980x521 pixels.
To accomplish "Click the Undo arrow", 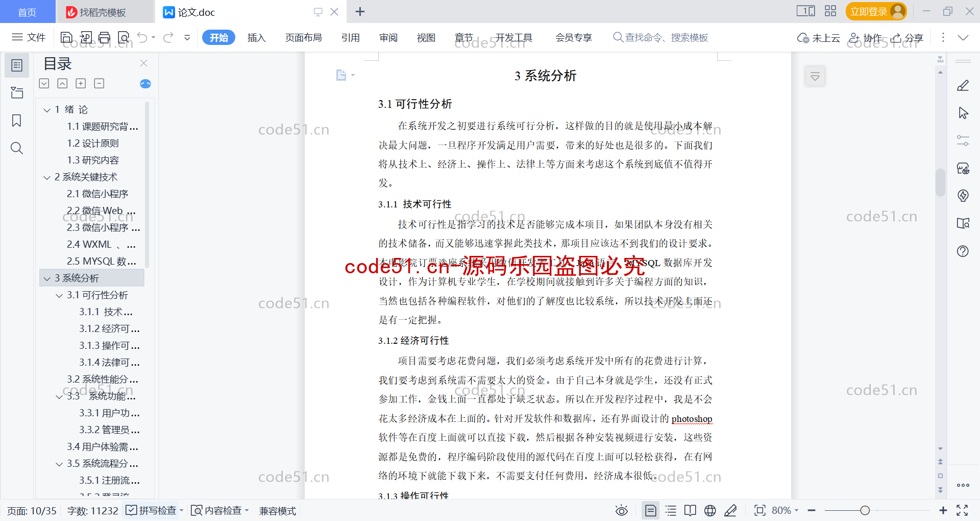I will tap(142, 37).
